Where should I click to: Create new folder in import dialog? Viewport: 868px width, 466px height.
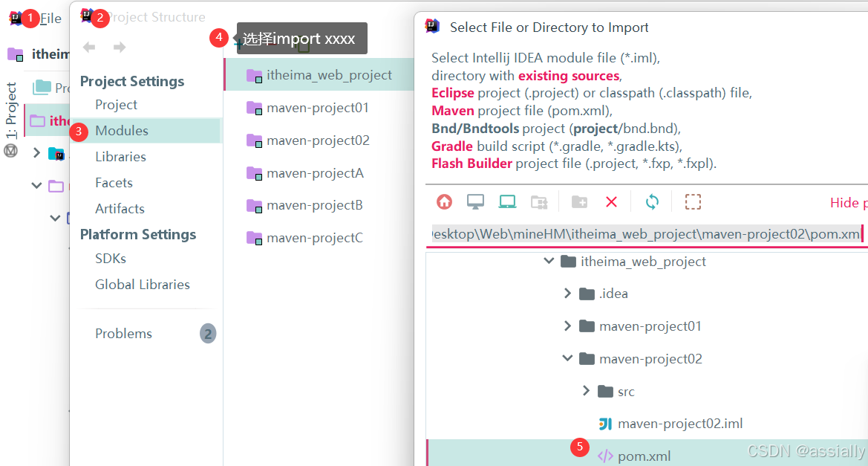pos(580,202)
